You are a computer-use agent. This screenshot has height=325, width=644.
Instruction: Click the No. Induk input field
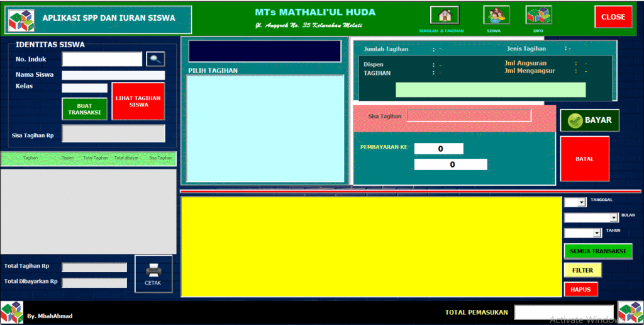pyautogui.click(x=102, y=59)
